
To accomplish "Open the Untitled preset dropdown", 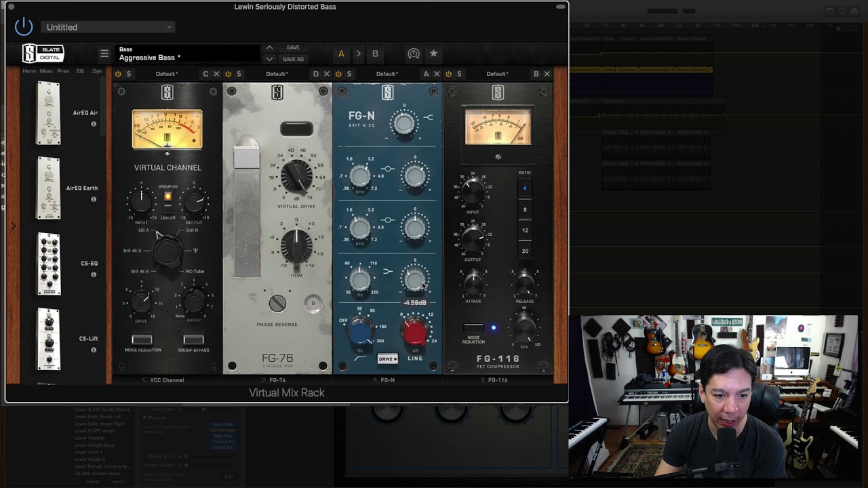I will (108, 27).
